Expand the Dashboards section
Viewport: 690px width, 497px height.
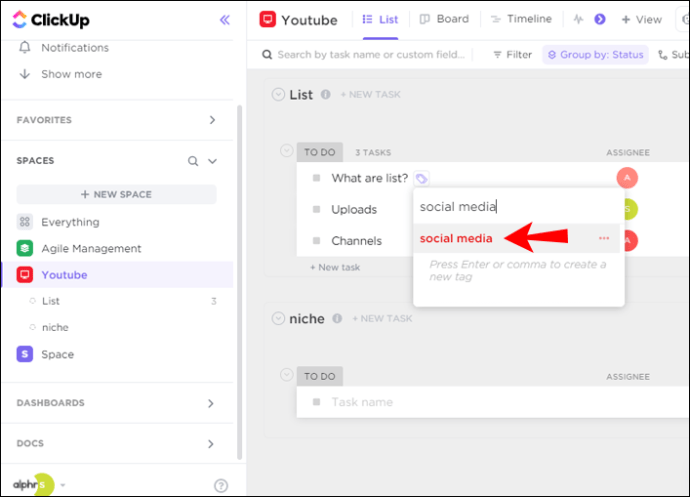tap(211, 403)
